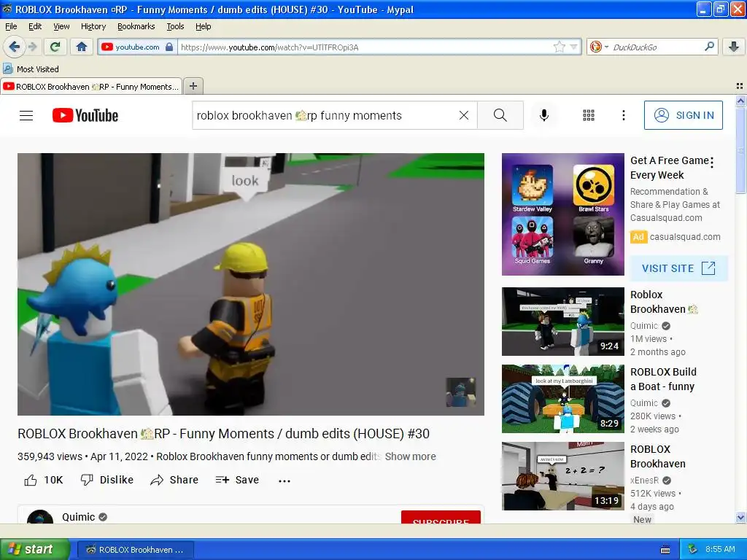The width and height of the screenshot is (747, 560).
Task: Click the YouTube logo
Action: tap(85, 115)
